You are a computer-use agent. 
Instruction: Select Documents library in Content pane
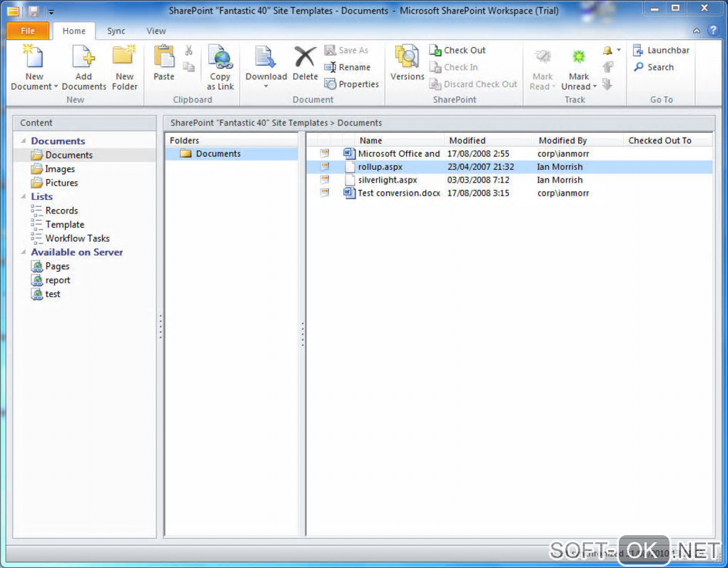click(84, 155)
